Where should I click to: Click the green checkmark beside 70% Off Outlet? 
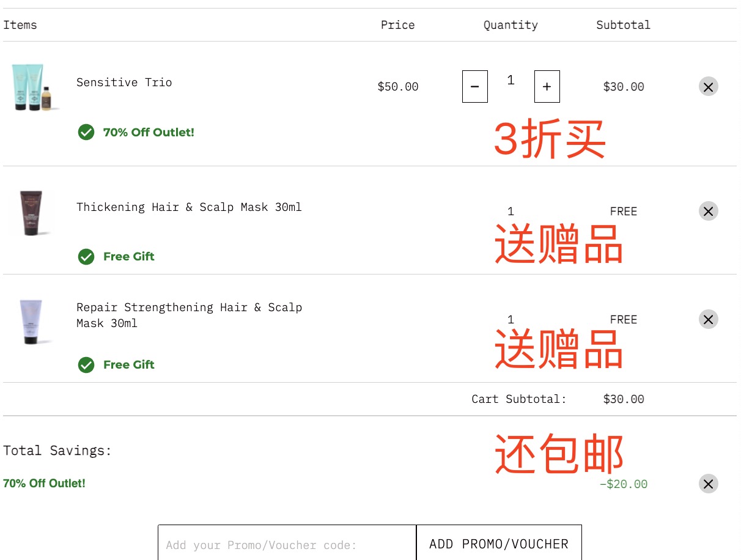(86, 132)
